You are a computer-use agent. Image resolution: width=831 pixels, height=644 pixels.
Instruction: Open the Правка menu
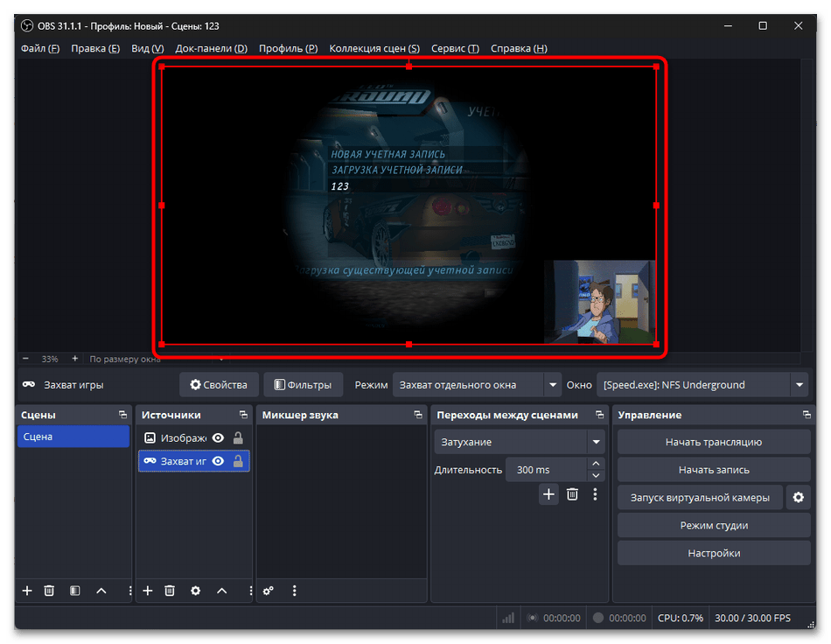point(95,48)
